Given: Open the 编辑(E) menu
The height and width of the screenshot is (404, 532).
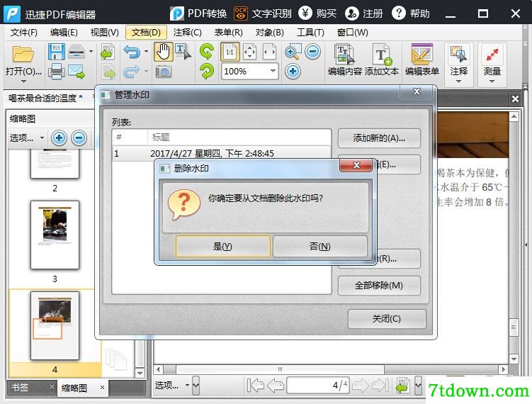Looking at the screenshot, I should click(x=64, y=33).
